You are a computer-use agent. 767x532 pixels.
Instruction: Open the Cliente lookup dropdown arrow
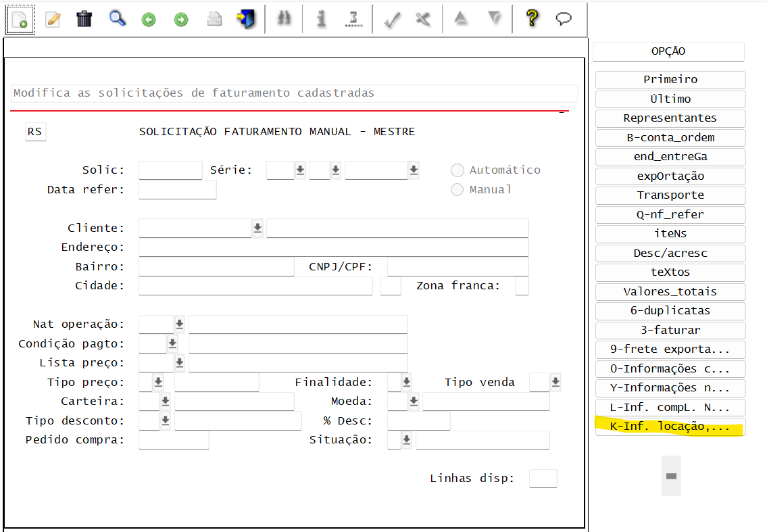pyautogui.click(x=257, y=228)
